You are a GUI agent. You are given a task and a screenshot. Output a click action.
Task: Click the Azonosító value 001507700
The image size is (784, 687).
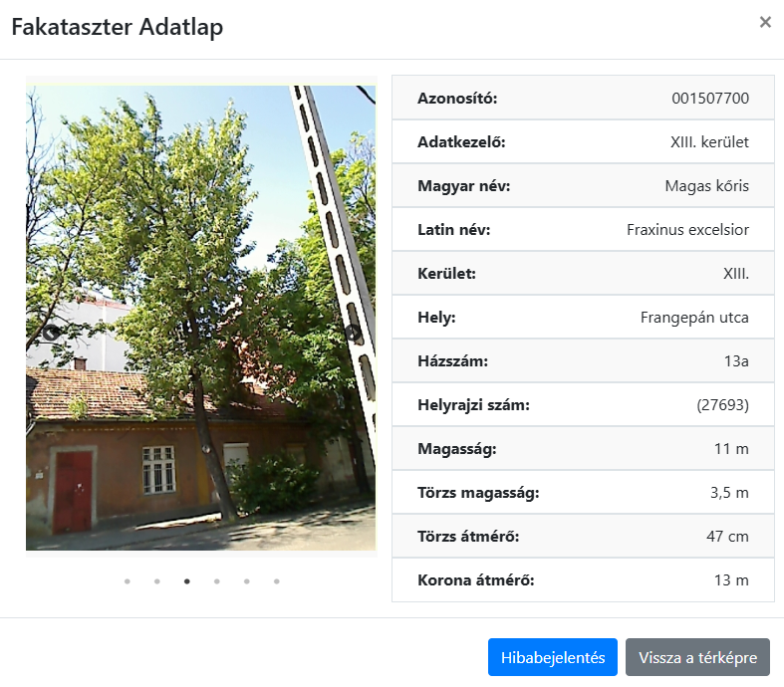[x=709, y=98]
